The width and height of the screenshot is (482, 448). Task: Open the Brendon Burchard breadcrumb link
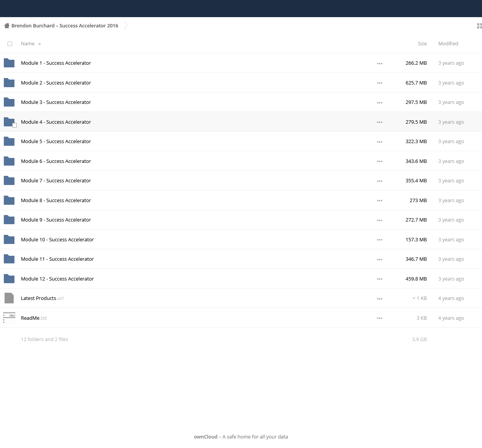point(65,26)
